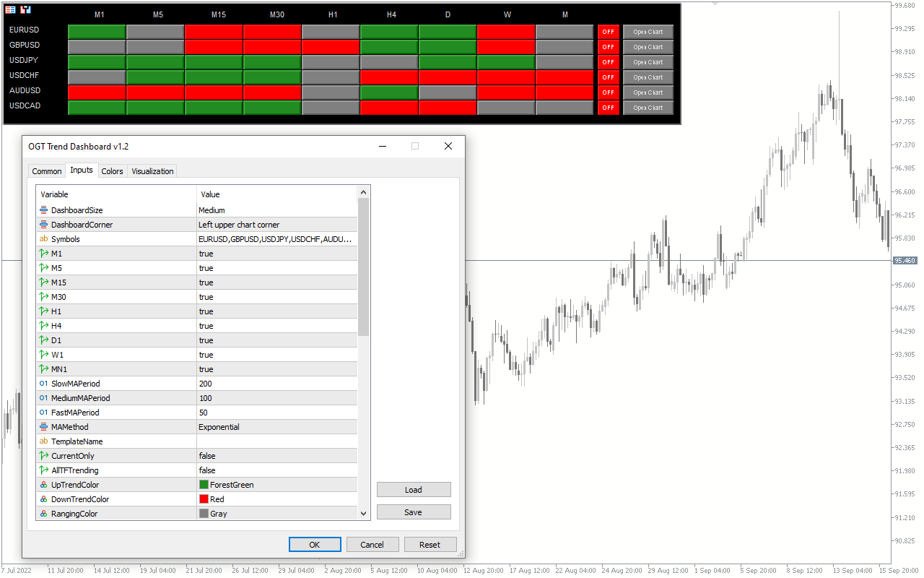Click Open Chart for USDCAD
The height and width of the screenshot is (578, 924).
pyautogui.click(x=648, y=108)
